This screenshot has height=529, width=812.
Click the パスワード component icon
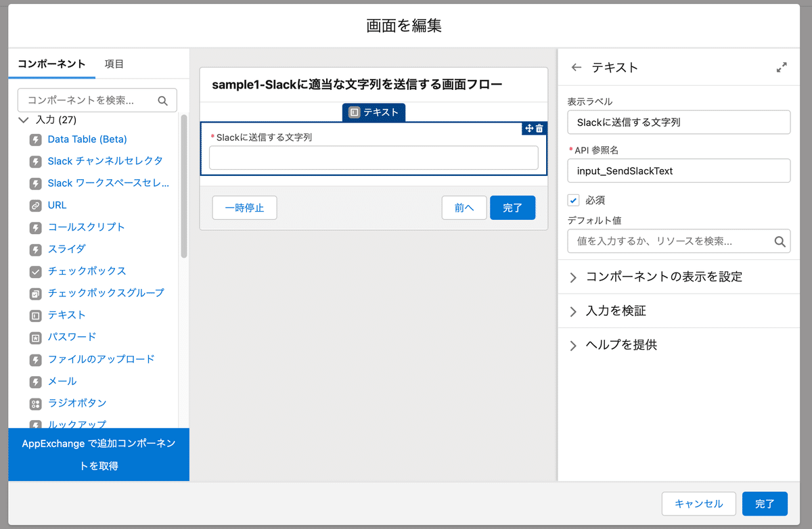[x=36, y=337]
